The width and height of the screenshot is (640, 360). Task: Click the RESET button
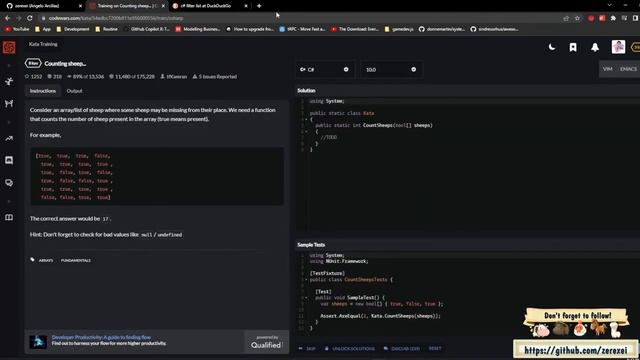[435, 349]
